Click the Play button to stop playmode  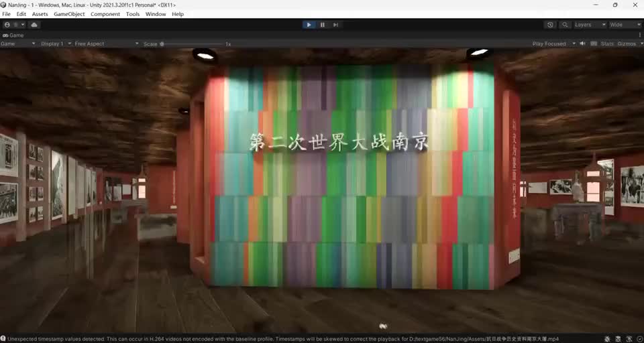pyautogui.click(x=309, y=25)
